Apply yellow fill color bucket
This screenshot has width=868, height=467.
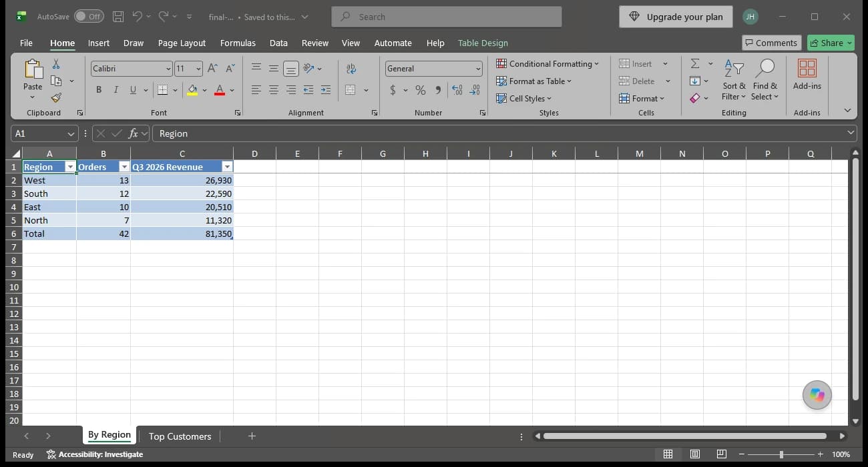192,90
